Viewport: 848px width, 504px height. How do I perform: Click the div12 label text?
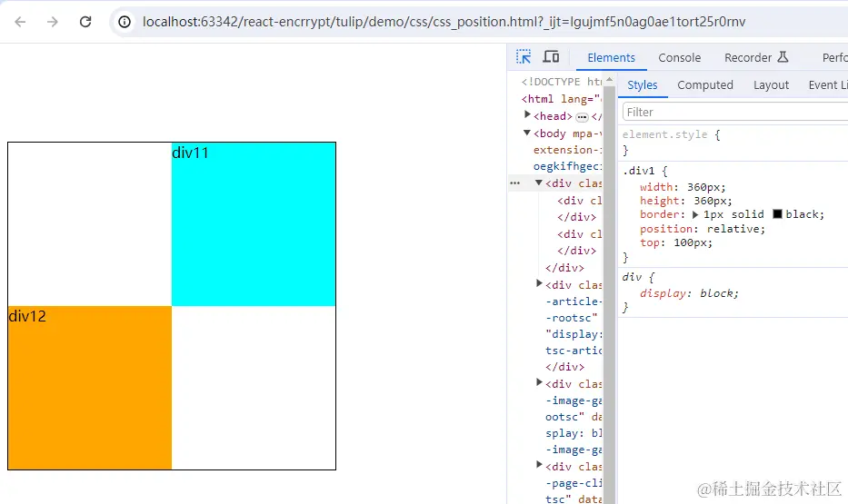tap(27, 316)
